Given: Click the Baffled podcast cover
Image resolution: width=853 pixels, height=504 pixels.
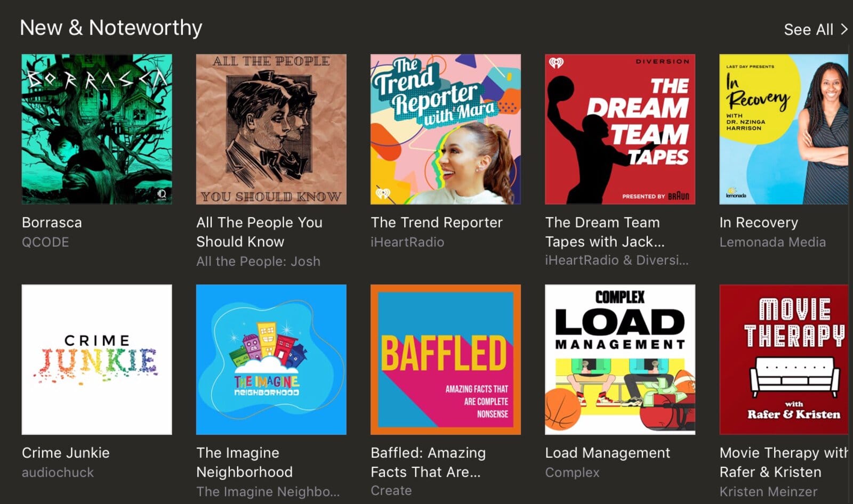Looking at the screenshot, I should (x=445, y=359).
